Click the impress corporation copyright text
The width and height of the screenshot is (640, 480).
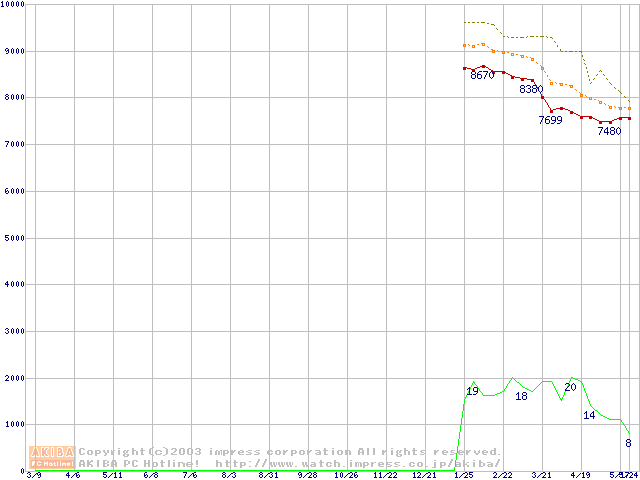tap(290, 452)
